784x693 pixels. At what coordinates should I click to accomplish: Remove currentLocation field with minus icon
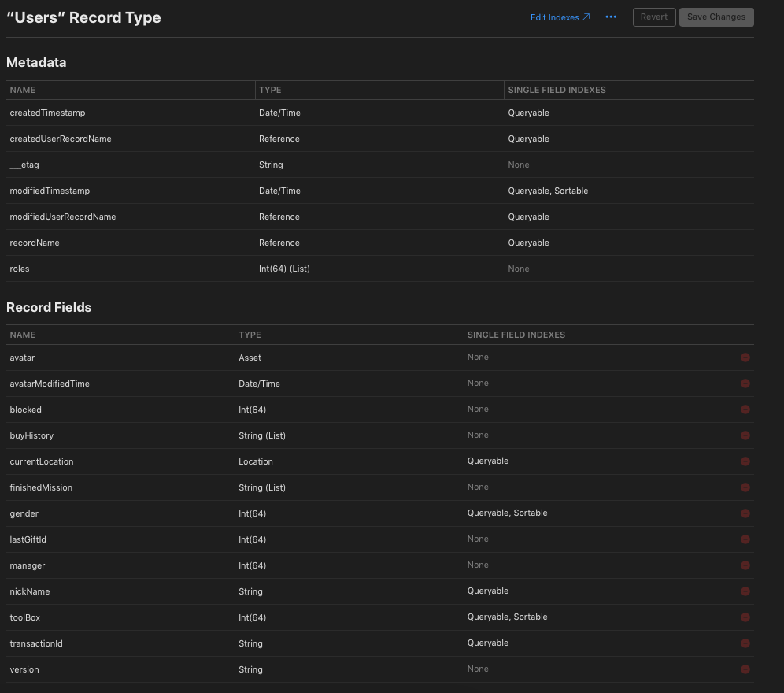(745, 461)
